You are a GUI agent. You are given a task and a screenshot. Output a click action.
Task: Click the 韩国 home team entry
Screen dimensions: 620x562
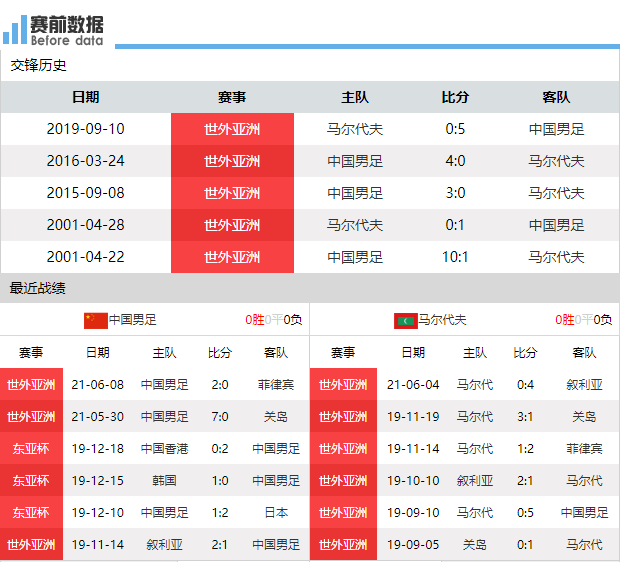[164, 480]
